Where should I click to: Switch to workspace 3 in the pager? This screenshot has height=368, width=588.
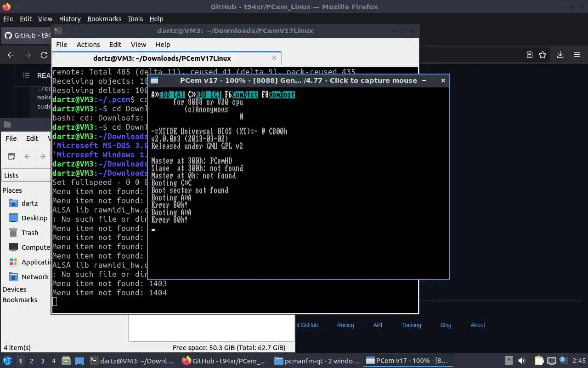coord(43,361)
